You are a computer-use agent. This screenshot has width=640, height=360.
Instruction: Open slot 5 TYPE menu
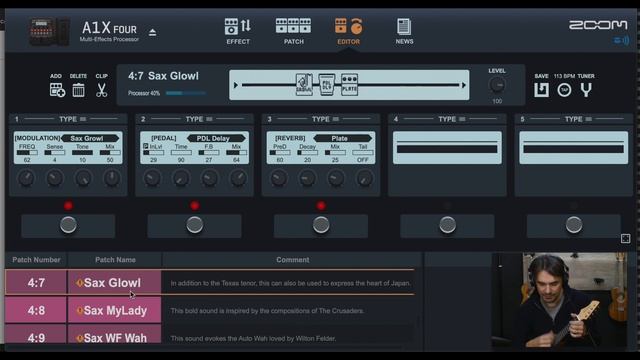pyautogui.click(x=578, y=119)
